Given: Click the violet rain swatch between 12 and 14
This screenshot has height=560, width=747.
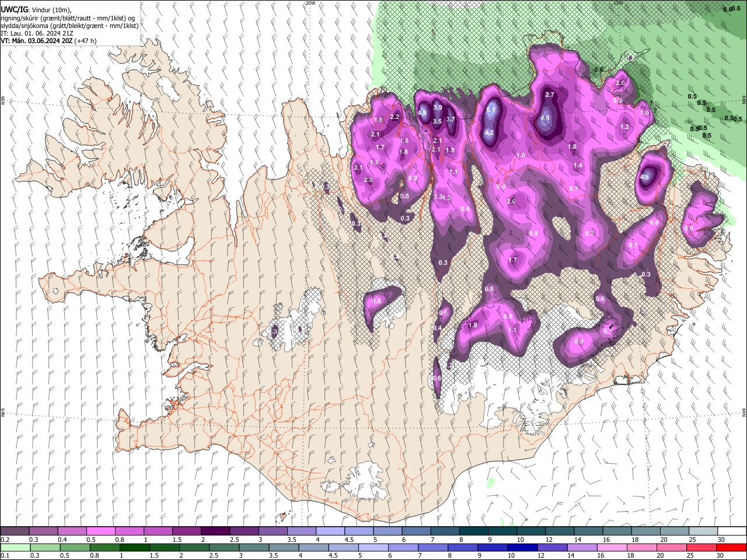Looking at the screenshot, I should tap(551, 548).
